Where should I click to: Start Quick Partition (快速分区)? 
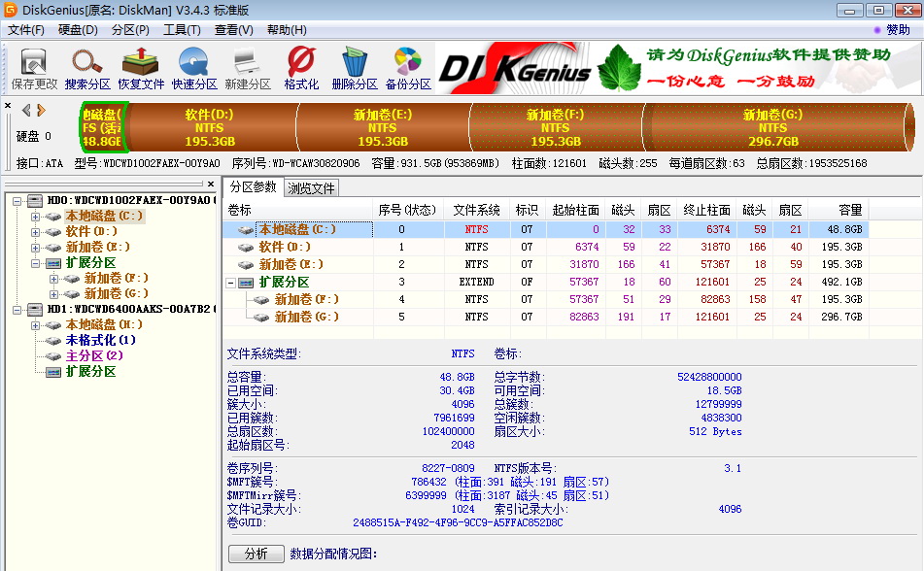tap(194, 69)
